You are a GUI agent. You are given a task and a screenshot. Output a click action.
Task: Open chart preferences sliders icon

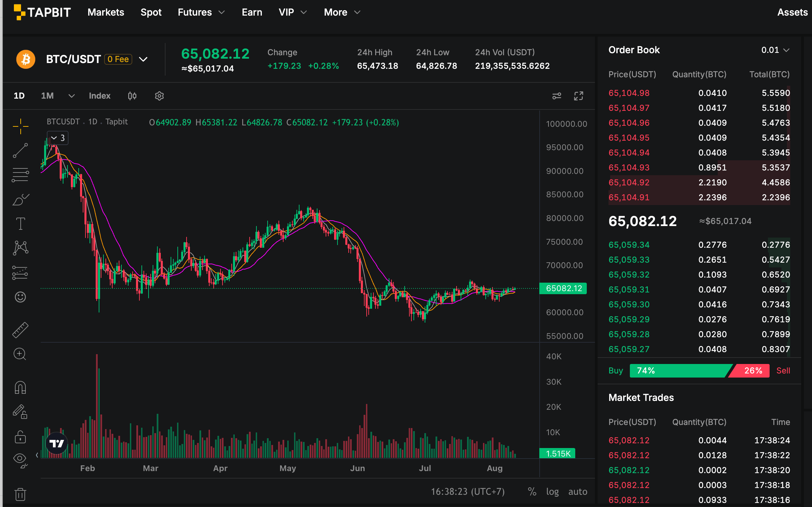point(557,96)
